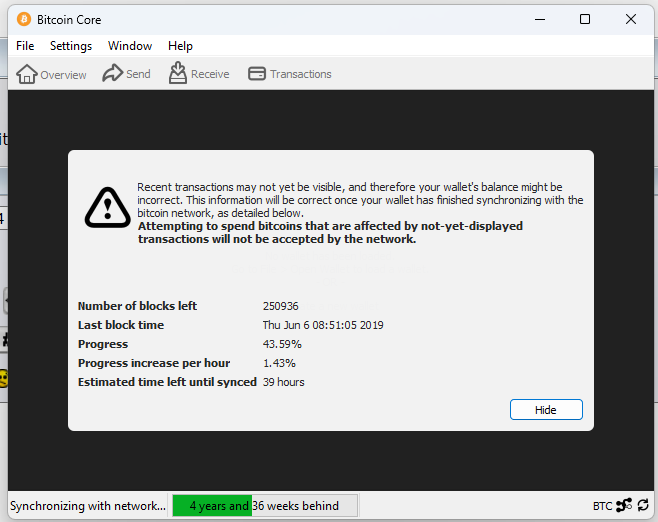Click the last block time value

pos(323,325)
